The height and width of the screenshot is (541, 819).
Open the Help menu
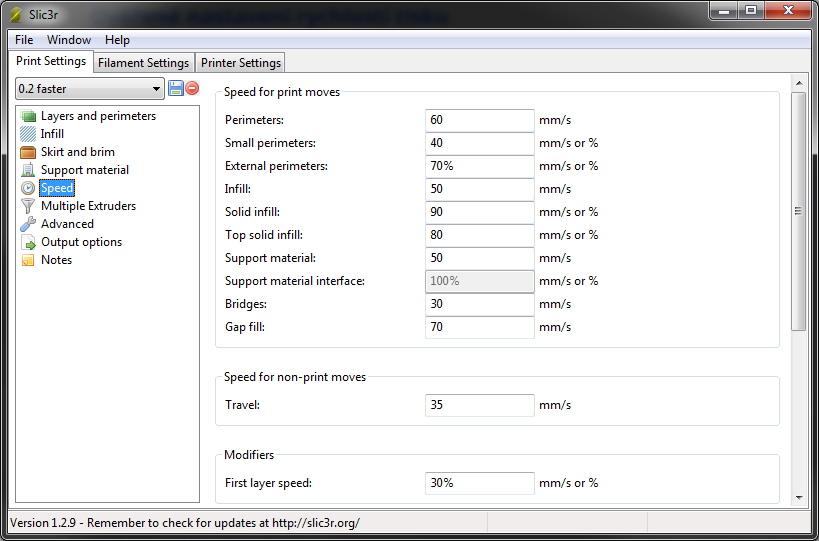point(117,40)
